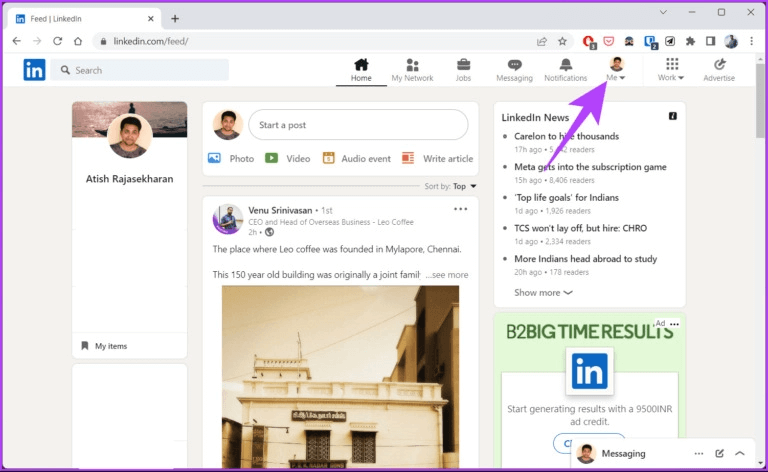Open the Advertise icon

(719, 70)
